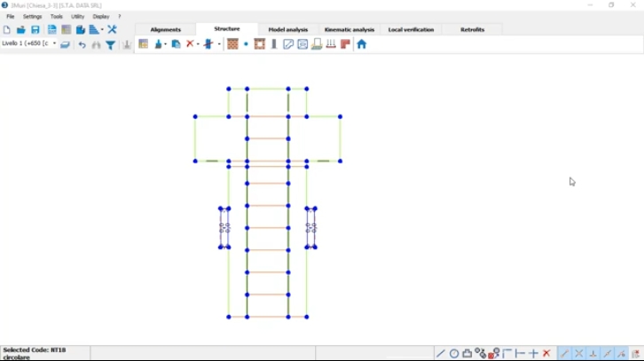
Task: Click the distributed load comb icon
Action: [331, 44]
